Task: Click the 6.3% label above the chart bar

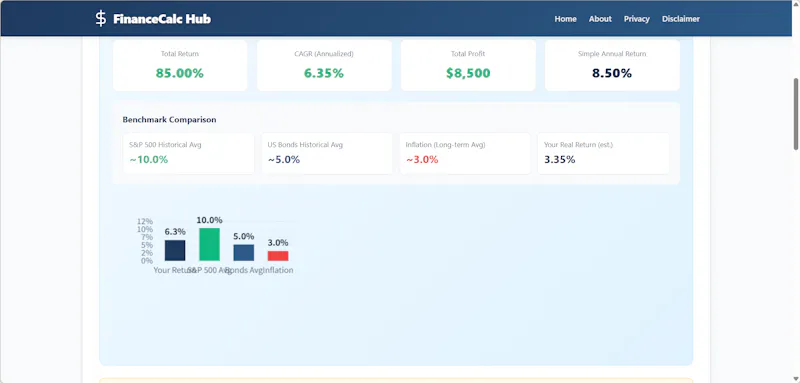Action: click(175, 232)
